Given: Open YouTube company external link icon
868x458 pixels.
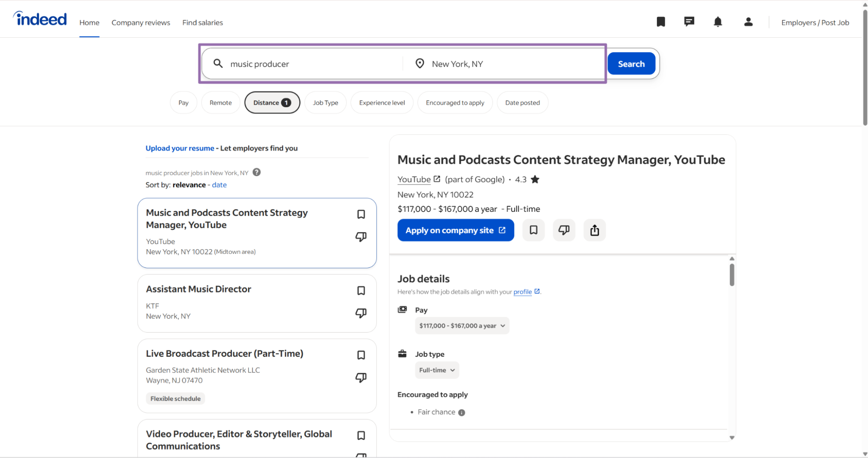Looking at the screenshot, I should (437, 179).
